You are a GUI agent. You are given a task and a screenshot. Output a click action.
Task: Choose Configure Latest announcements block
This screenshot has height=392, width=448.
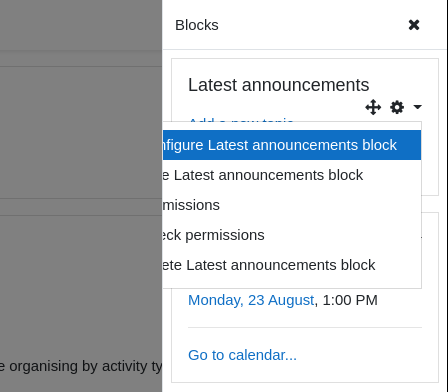[x=292, y=145]
